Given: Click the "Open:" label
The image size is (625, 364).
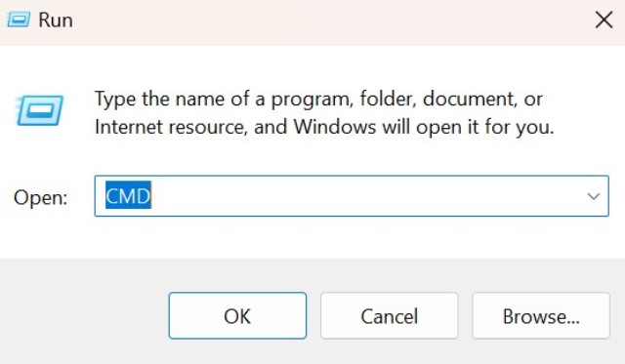Looking at the screenshot, I should click(41, 197).
